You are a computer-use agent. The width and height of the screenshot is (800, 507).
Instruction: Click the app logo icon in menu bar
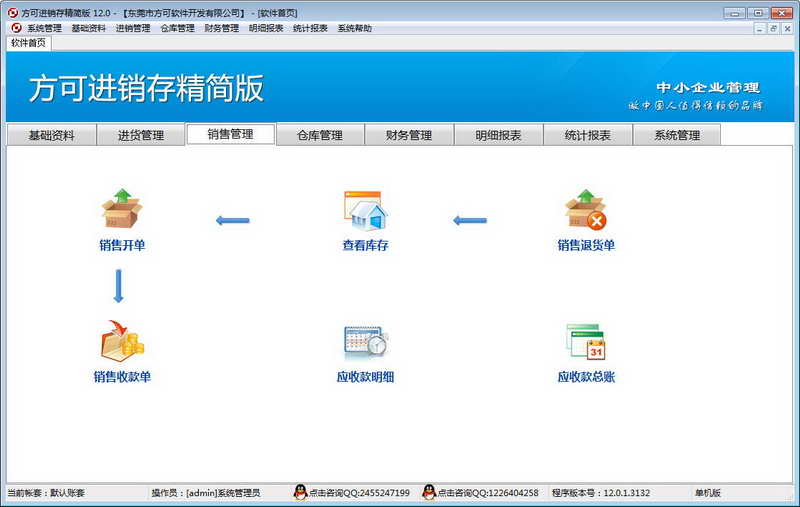click(15, 29)
